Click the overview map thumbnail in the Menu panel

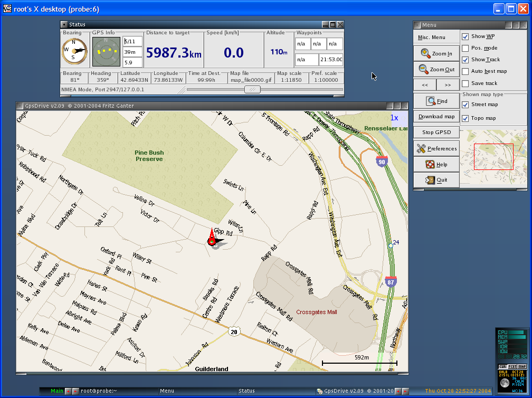pyautogui.click(x=493, y=156)
